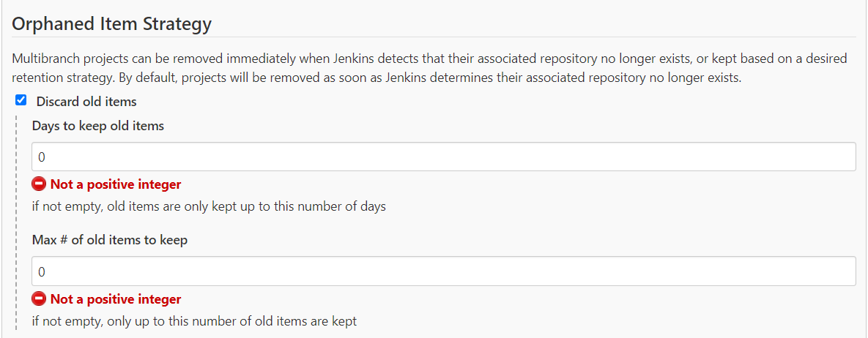This screenshot has height=338, width=868.
Task: Click the dashed vertical line beside the settings
Action: (18, 219)
